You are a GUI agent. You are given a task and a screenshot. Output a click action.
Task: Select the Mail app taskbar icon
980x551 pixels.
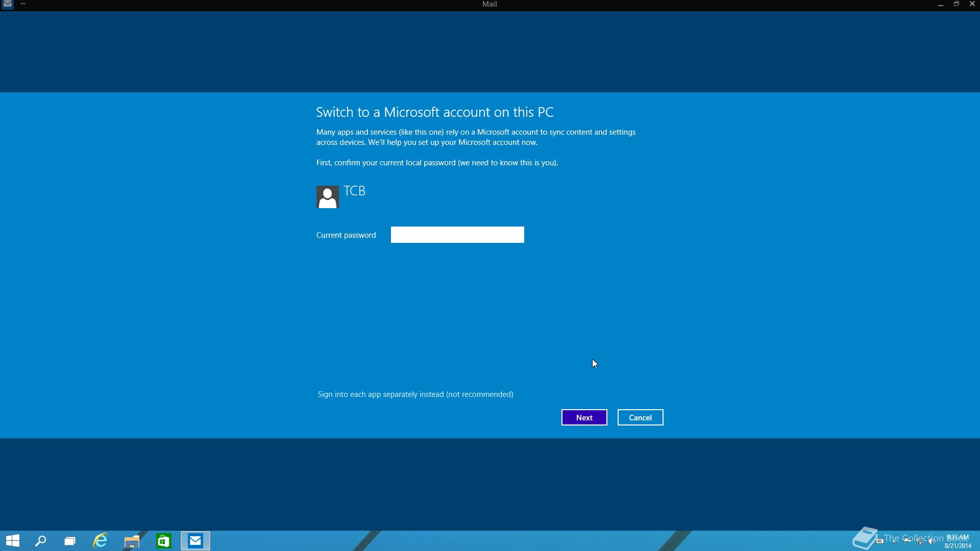(195, 541)
